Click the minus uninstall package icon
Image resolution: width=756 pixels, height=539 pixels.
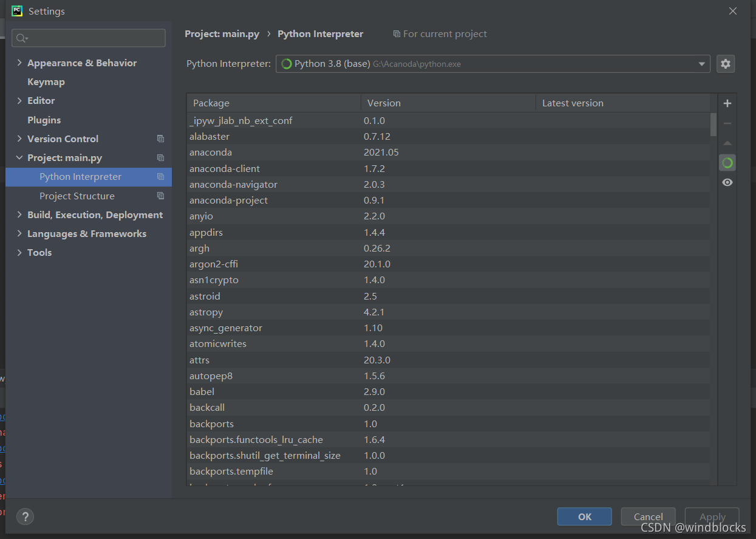[x=727, y=123]
